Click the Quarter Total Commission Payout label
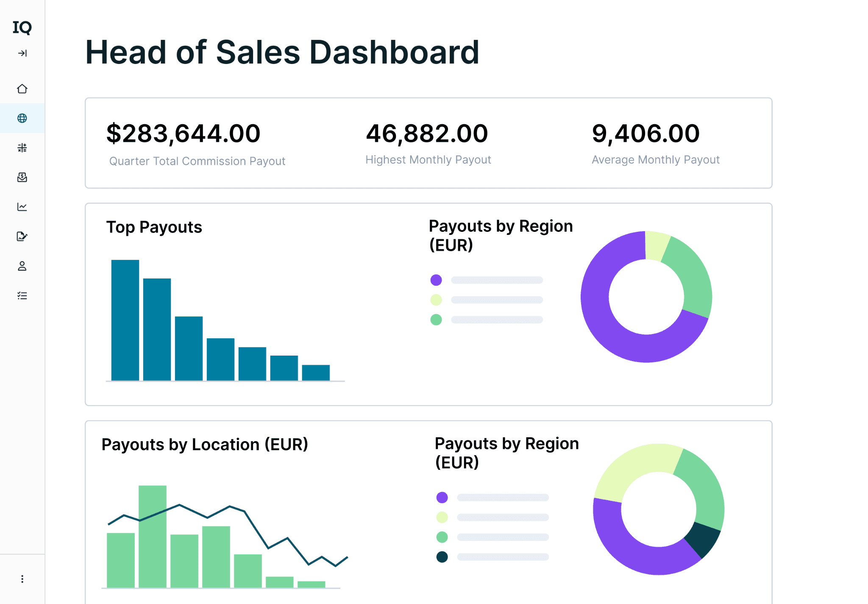868x604 pixels. pyautogui.click(x=197, y=161)
